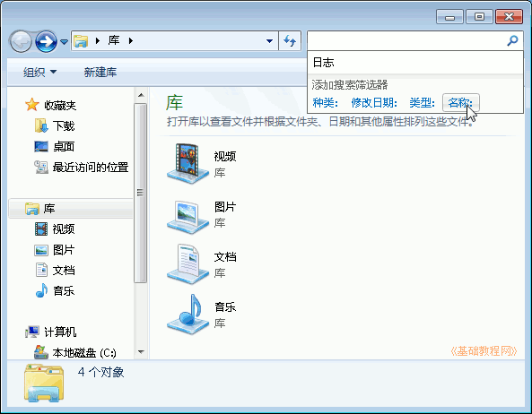This screenshot has width=532, height=414.
Task: Click inside the search input box
Action: click(x=406, y=40)
